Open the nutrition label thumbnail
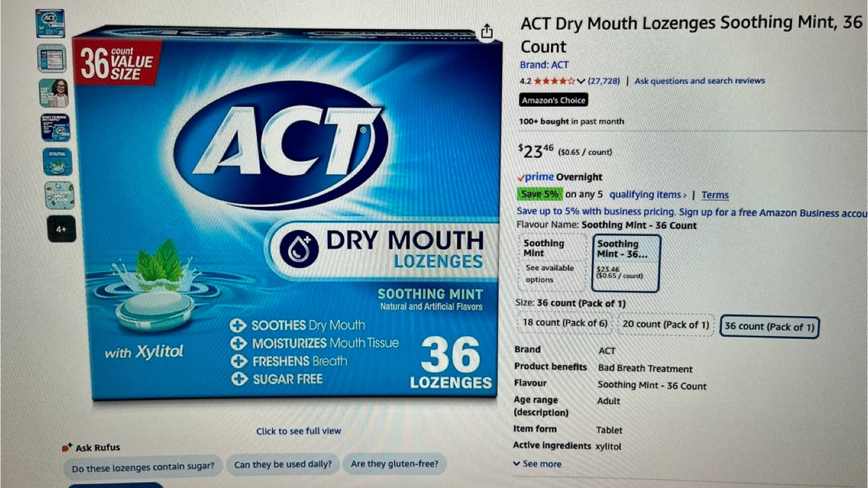The width and height of the screenshot is (868, 488). coord(52,59)
